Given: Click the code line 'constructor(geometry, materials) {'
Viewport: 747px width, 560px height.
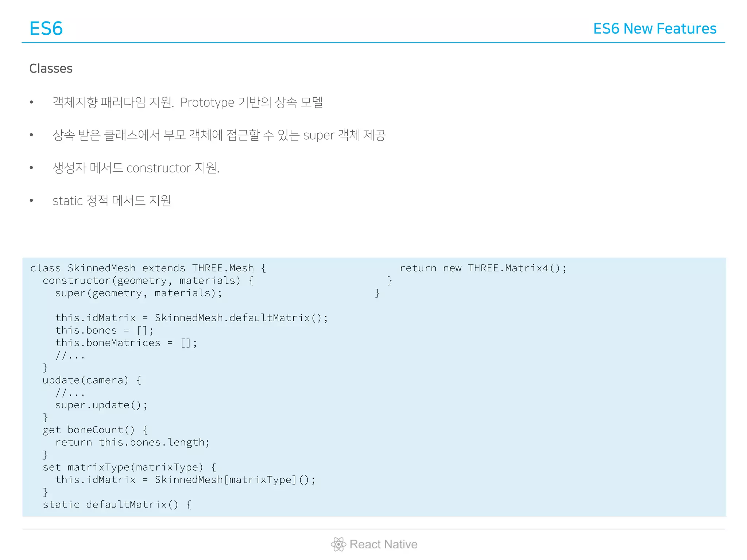Looking at the screenshot, I should 148,281.
